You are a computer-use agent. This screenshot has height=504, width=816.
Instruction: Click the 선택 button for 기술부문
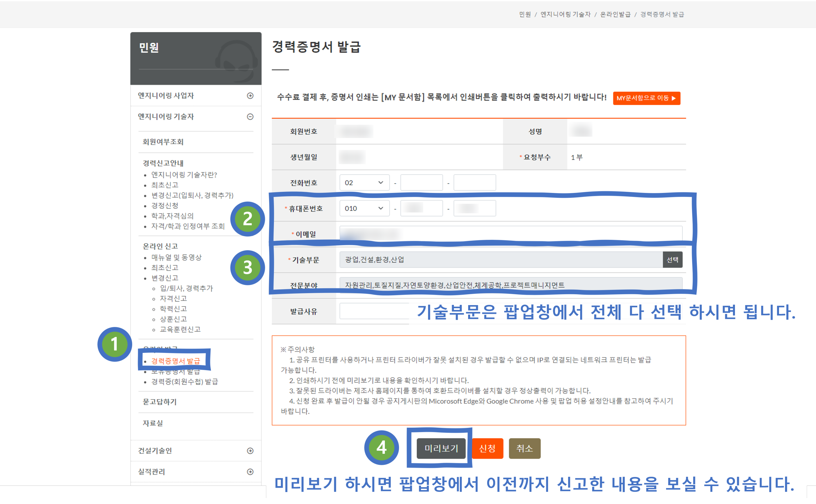point(672,260)
